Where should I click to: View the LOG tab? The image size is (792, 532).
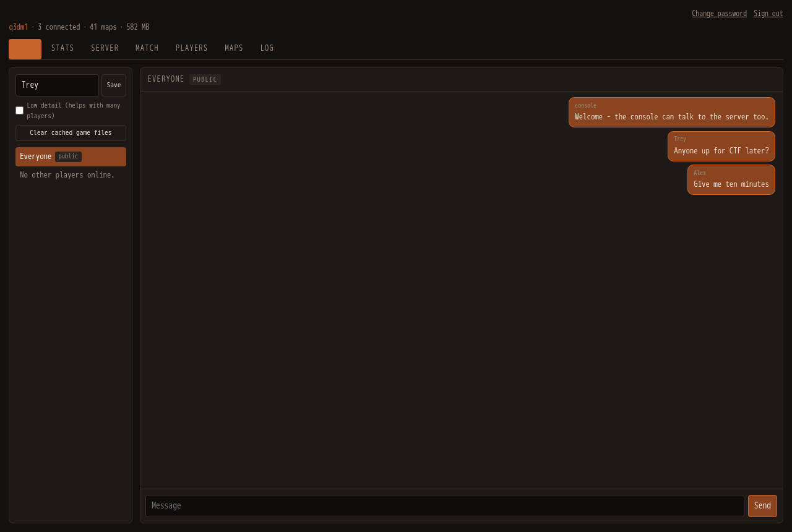point(267,49)
